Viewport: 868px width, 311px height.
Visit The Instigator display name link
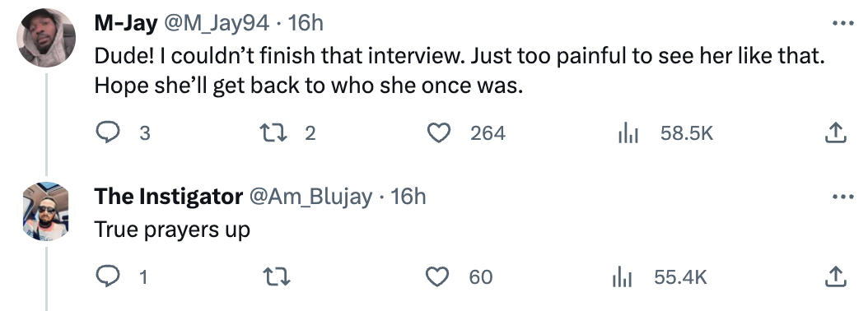coord(168,196)
